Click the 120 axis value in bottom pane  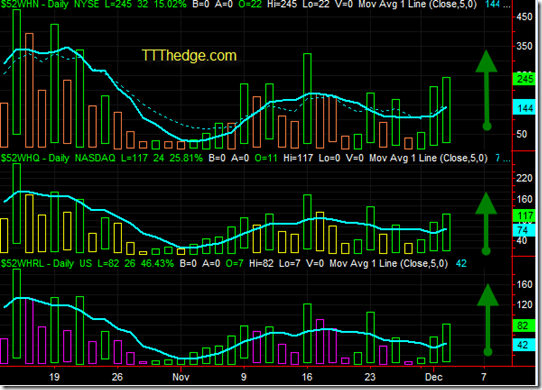coord(524,305)
